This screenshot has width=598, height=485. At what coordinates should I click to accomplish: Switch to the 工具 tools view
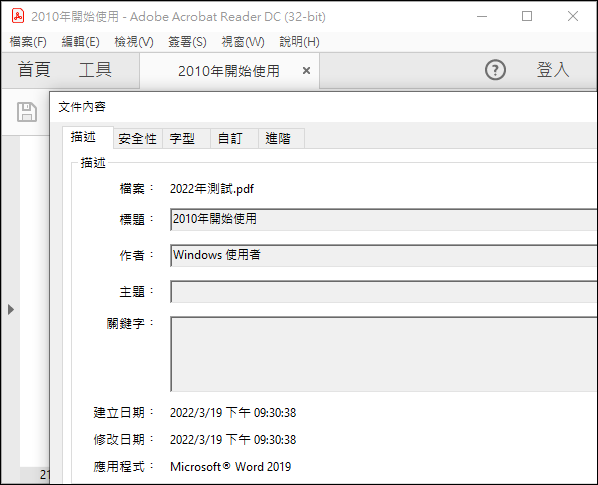(95, 70)
